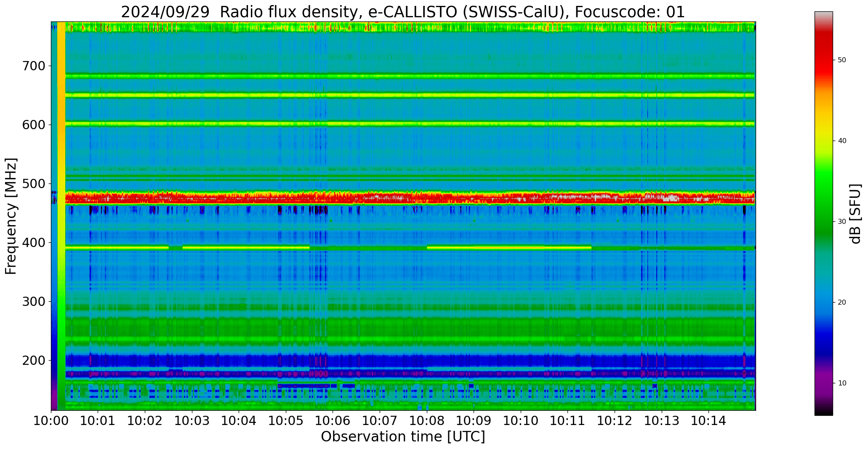Click the colorbar 50 tick label
This screenshot has width=868, height=449.
point(842,60)
